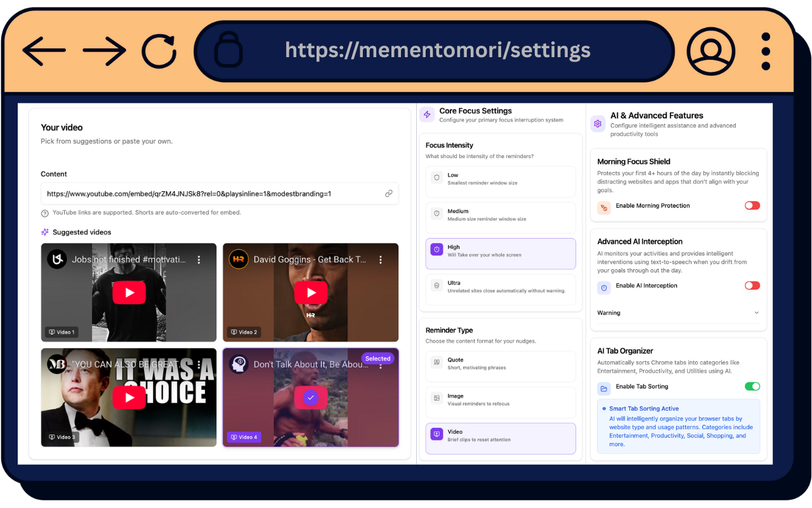Open options menu on David Goggins video
The height and width of the screenshot is (508, 812).
(x=381, y=260)
